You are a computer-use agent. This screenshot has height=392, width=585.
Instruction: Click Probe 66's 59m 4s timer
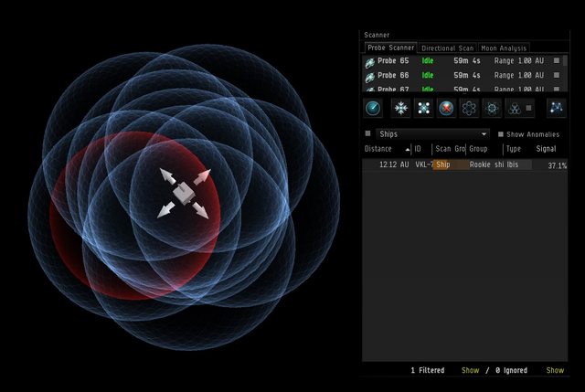[467, 75]
